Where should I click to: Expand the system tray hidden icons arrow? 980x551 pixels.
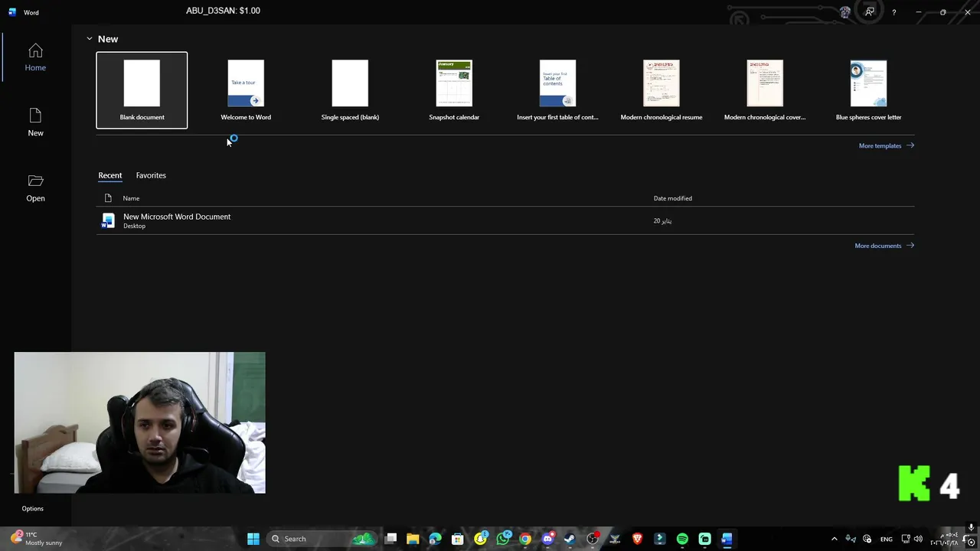tap(835, 539)
